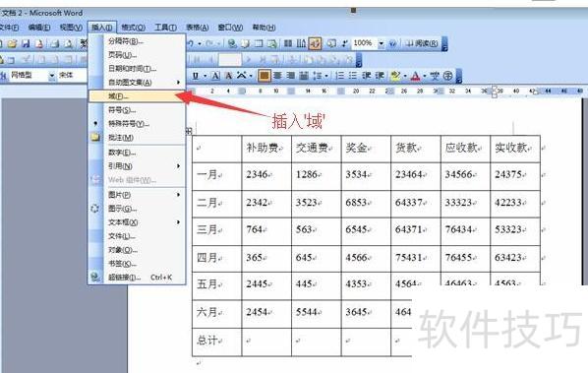Click the 宋体 font name box

(x=72, y=76)
